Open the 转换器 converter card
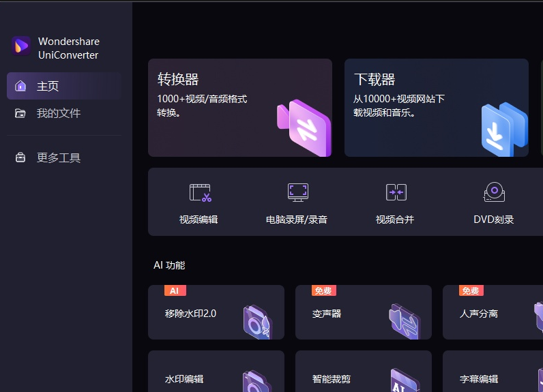Viewport: 543px width, 392px height. point(240,108)
